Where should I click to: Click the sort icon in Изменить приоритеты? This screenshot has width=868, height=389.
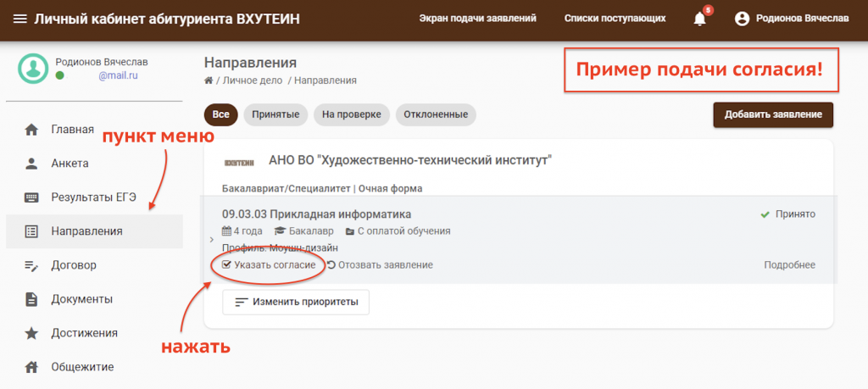coord(242,302)
